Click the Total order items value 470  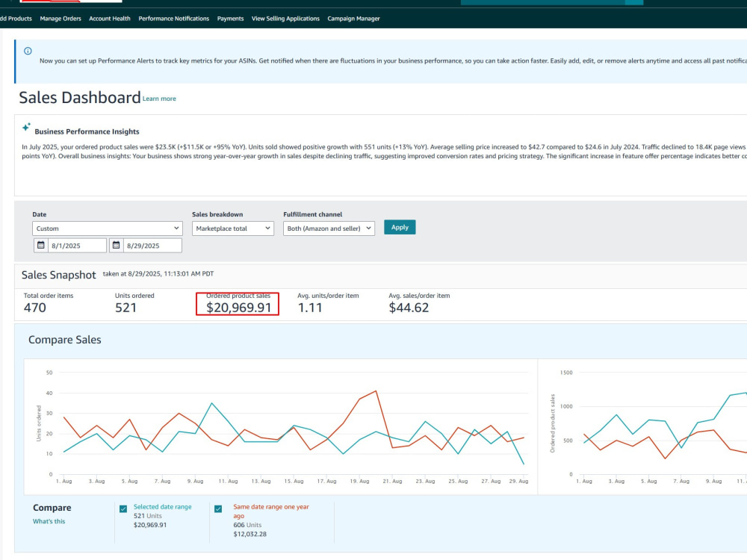coord(35,308)
